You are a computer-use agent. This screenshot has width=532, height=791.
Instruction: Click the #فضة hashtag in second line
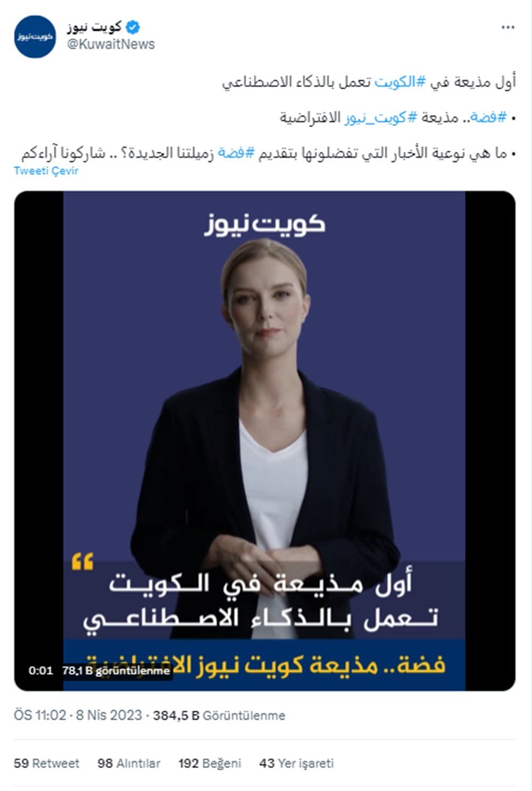[488, 118]
